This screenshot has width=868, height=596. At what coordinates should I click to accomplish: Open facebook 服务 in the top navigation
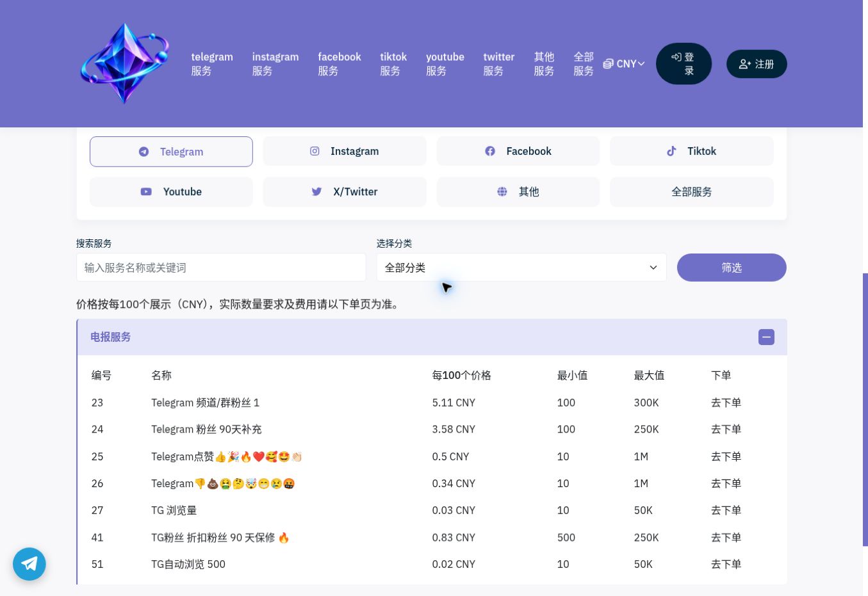340,64
